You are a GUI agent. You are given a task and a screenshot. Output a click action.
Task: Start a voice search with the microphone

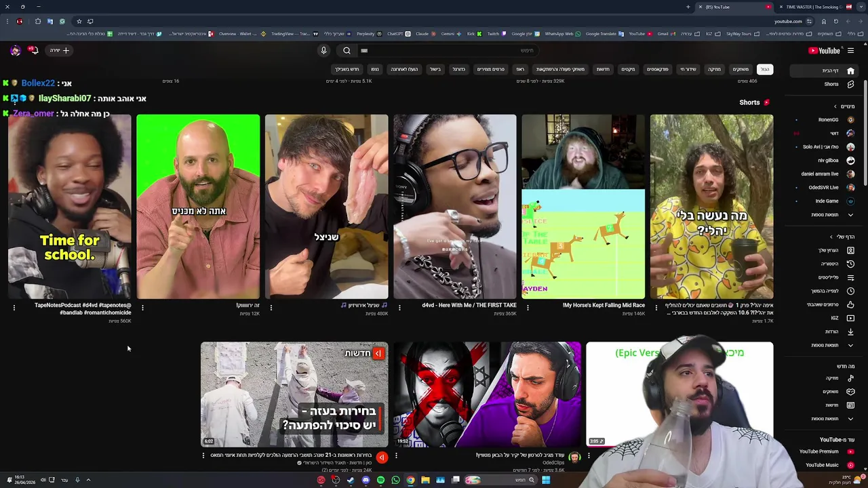tap(323, 50)
